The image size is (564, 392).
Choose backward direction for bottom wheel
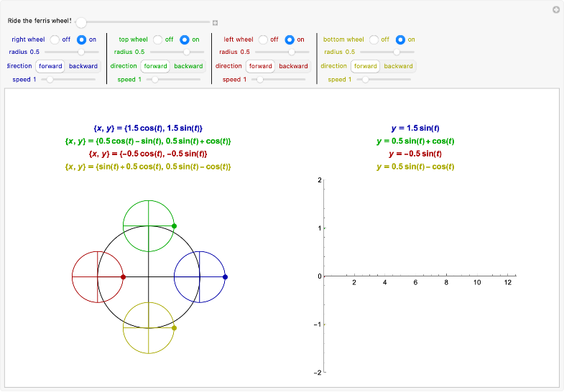click(398, 66)
